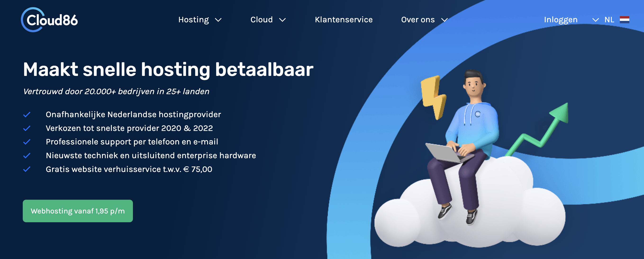Expand the Over ons chevron
Image resolution: width=644 pixels, height=259 pixels.
coord(444,20)
